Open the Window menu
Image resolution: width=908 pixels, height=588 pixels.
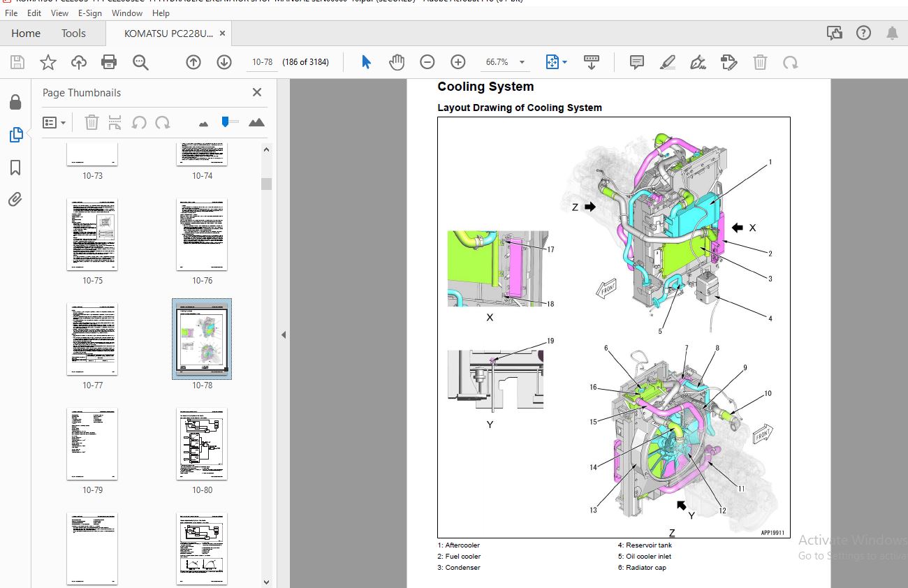[126, 13]
